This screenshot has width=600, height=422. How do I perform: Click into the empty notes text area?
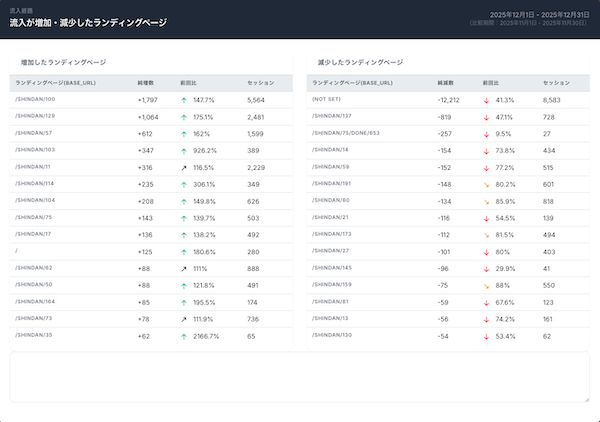point(299,377)
